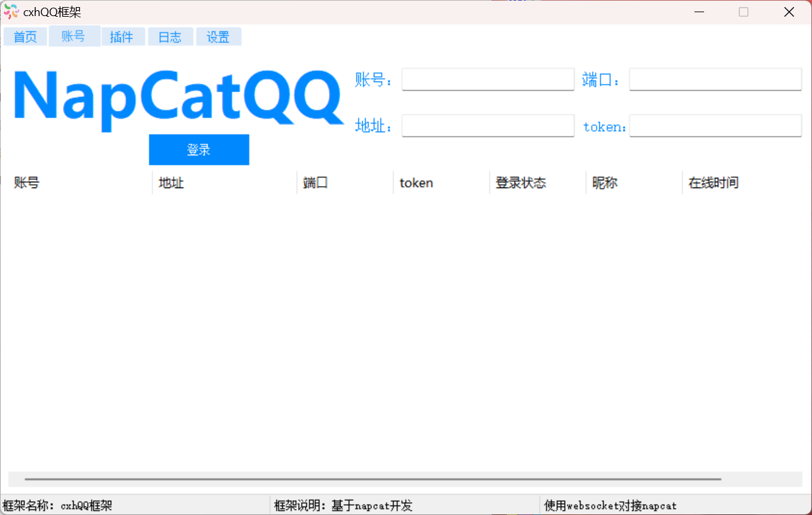The height and width of the screenshot is (515, 812).
Task: Switch to the 日志 tab
Action: [170, 37]
